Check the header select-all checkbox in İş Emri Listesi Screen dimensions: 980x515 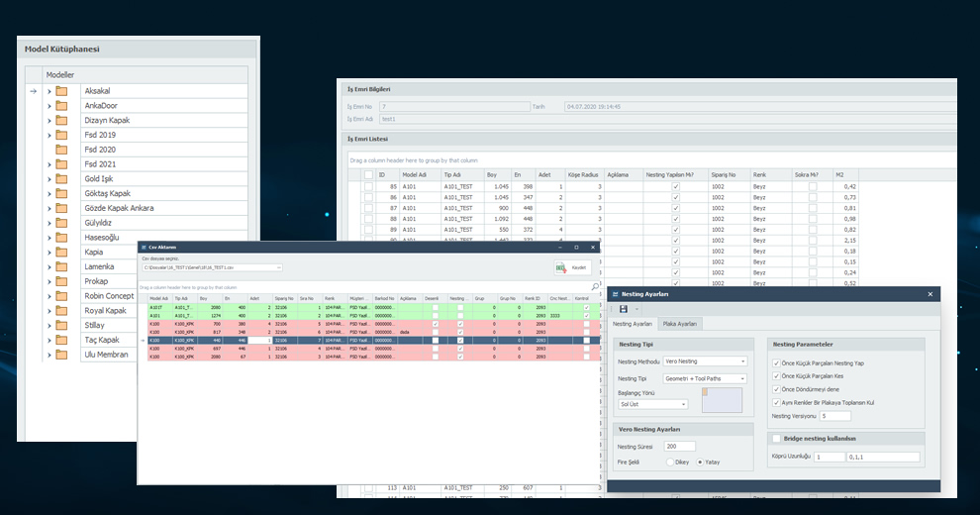(x=369, y=175)
